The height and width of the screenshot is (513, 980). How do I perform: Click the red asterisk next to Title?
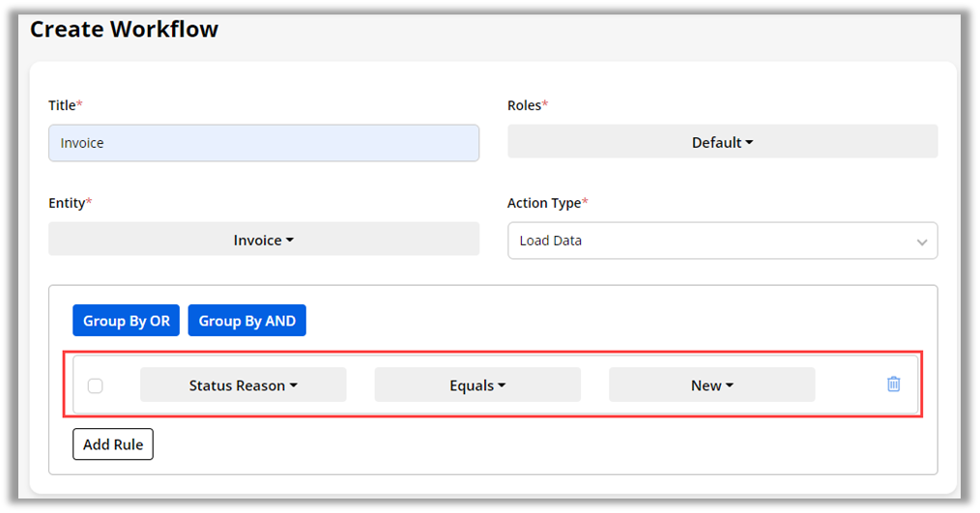tap(80, 104)
